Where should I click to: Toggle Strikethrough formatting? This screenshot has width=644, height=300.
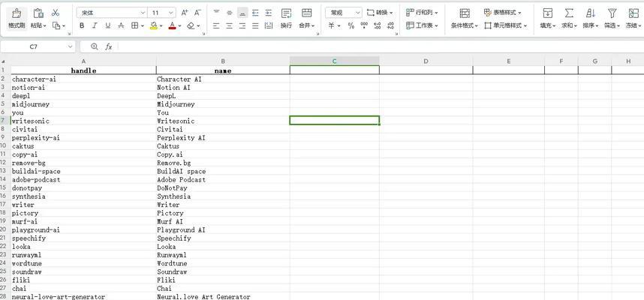(121, 25)
